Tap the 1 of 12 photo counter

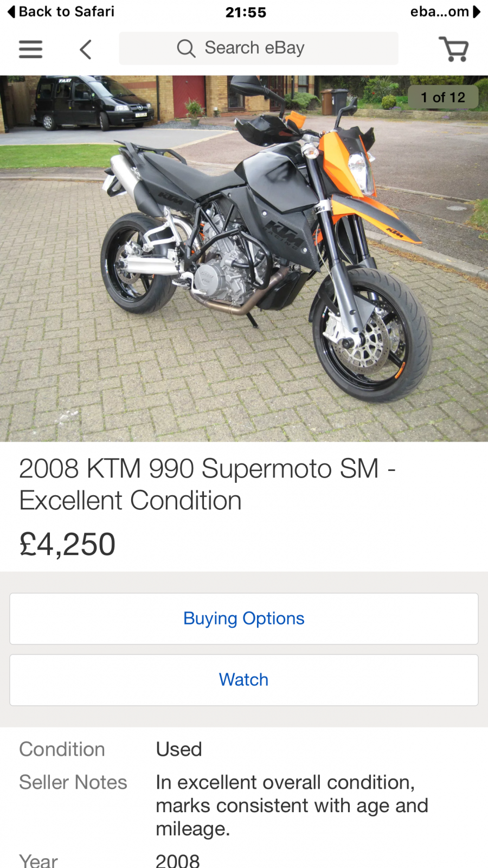(443, 97)
